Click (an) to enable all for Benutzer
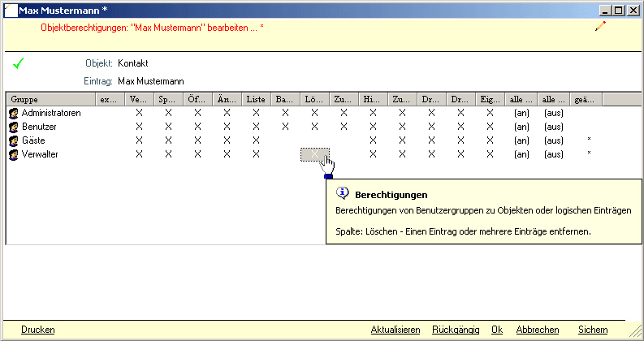This screenshot has width=644, height=341. [521, 127]
